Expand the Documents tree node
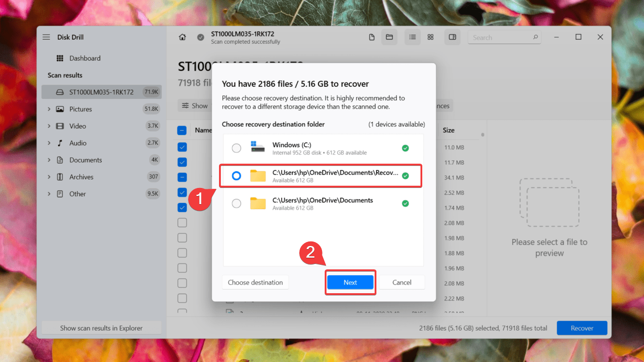Screen dimensions: 644x362 (49, 160)
